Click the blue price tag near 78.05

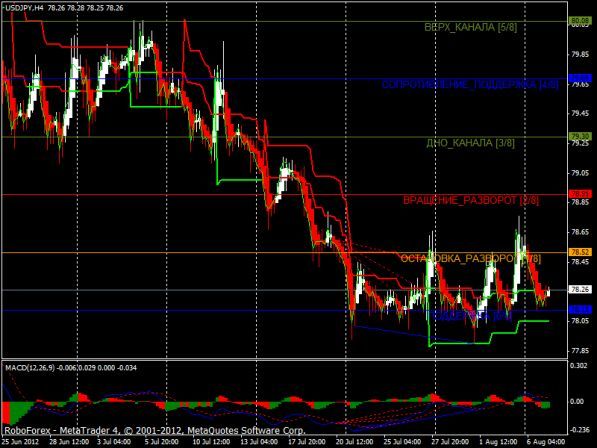[580, 309]
